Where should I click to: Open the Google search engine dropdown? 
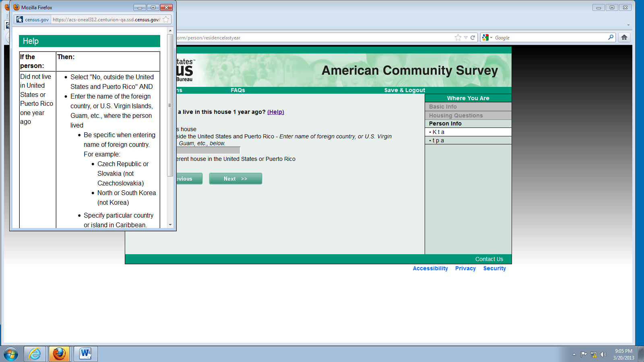point(487,37)
